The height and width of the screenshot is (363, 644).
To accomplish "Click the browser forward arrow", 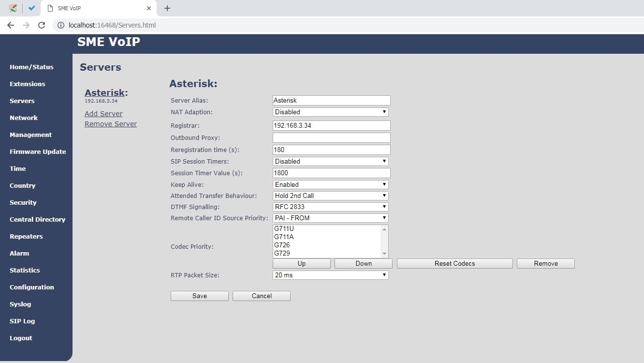I will point(26,25).
